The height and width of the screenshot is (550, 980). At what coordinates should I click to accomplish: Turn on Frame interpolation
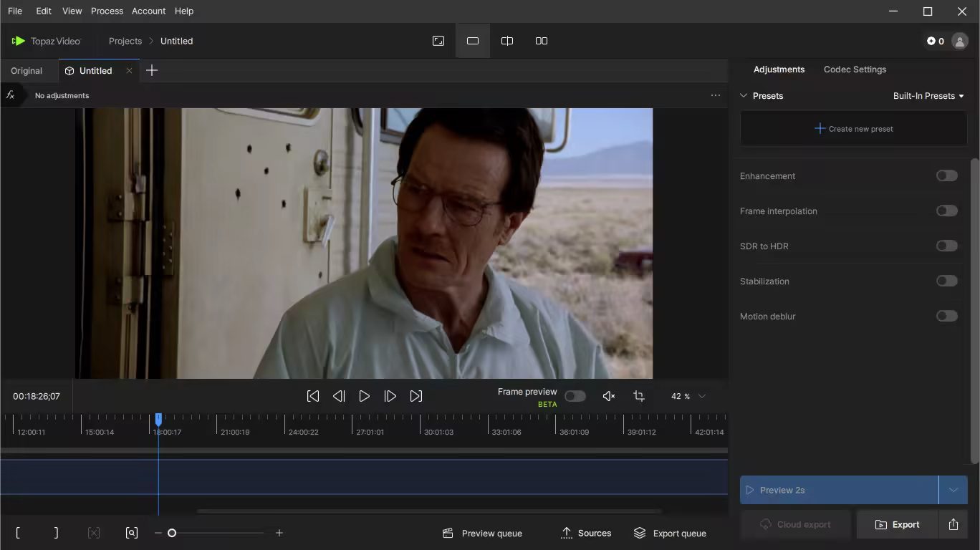pos(946,211)
